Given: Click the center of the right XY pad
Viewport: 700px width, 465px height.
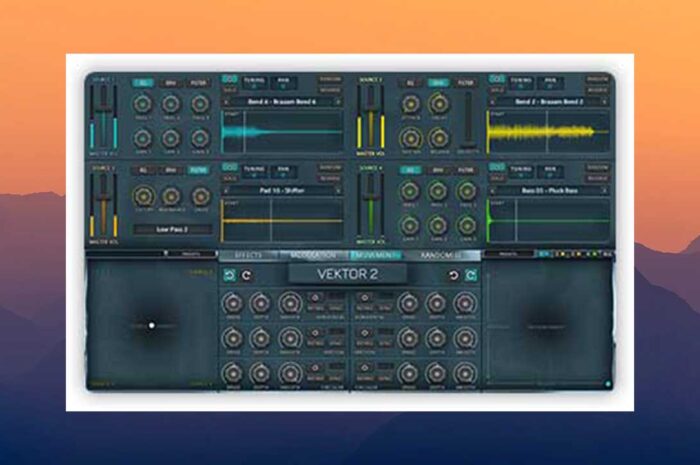Looking at the screenshot, I should click(547, 327).
